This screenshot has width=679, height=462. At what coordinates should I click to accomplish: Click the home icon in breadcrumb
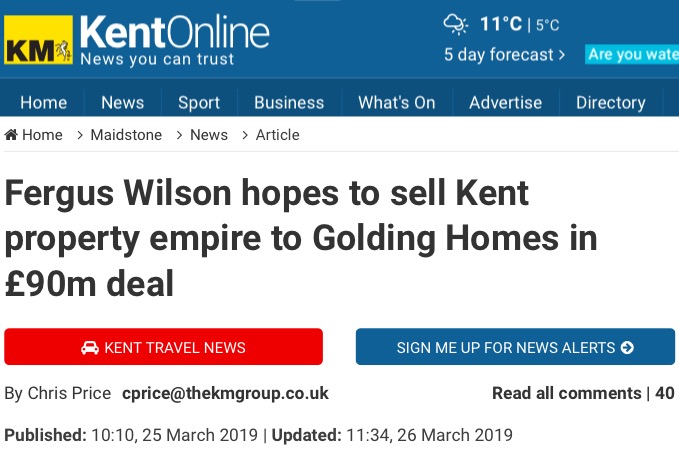point(11,135)
